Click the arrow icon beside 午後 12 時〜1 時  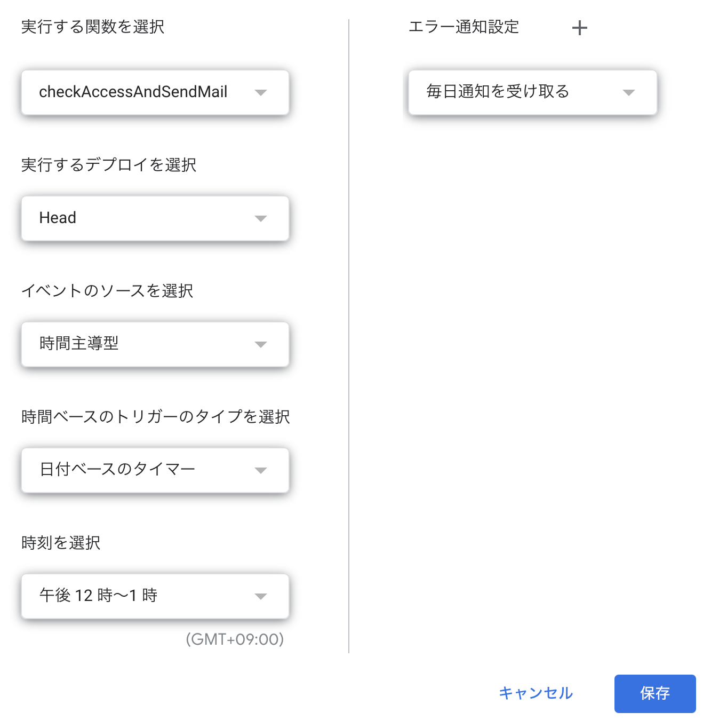coord(260,597)
